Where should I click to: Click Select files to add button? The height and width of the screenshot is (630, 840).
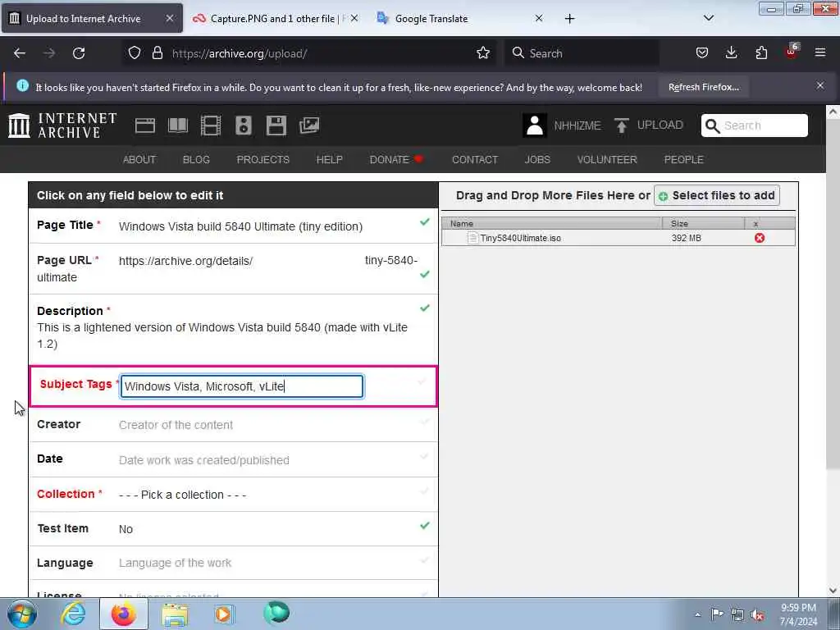717,195
